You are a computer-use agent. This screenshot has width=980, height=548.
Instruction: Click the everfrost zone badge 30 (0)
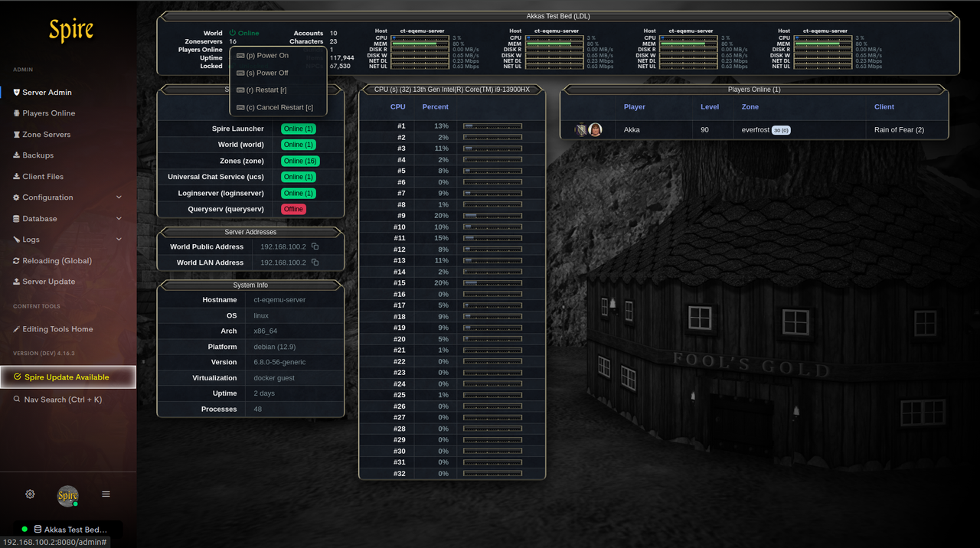(781, 130)
